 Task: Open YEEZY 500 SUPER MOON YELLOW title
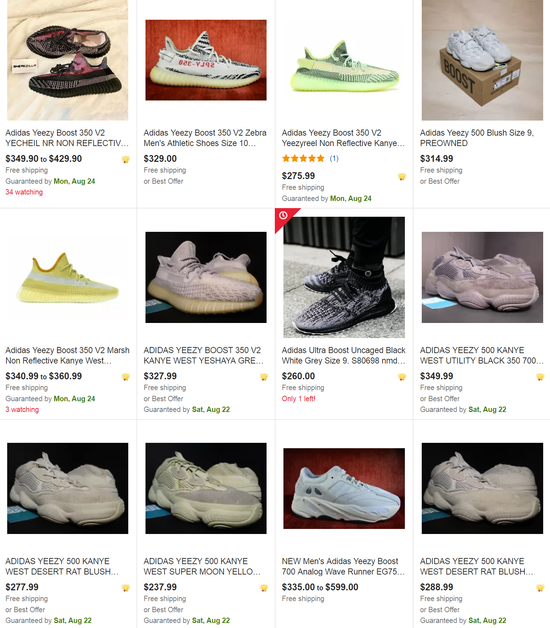(x=202, y=566)
